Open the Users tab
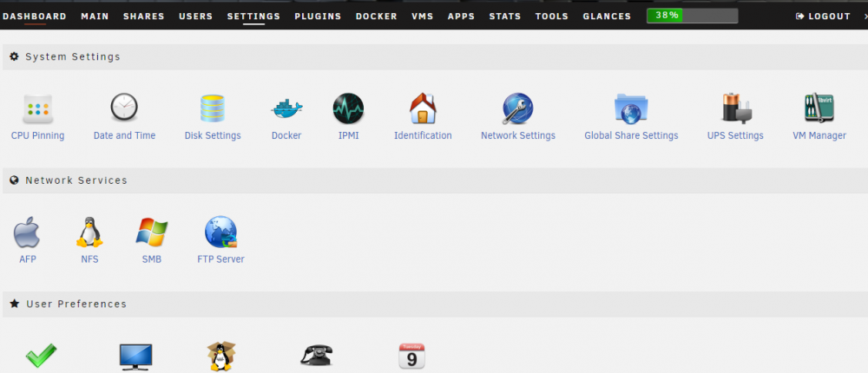868x373 pixels. tap(196, 16)
